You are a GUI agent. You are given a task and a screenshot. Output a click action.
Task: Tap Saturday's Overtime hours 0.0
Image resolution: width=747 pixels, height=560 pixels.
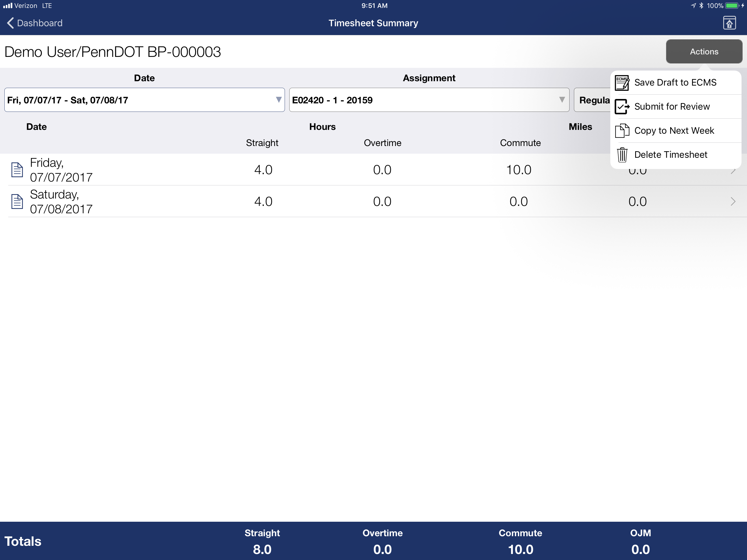pos(382,201)
